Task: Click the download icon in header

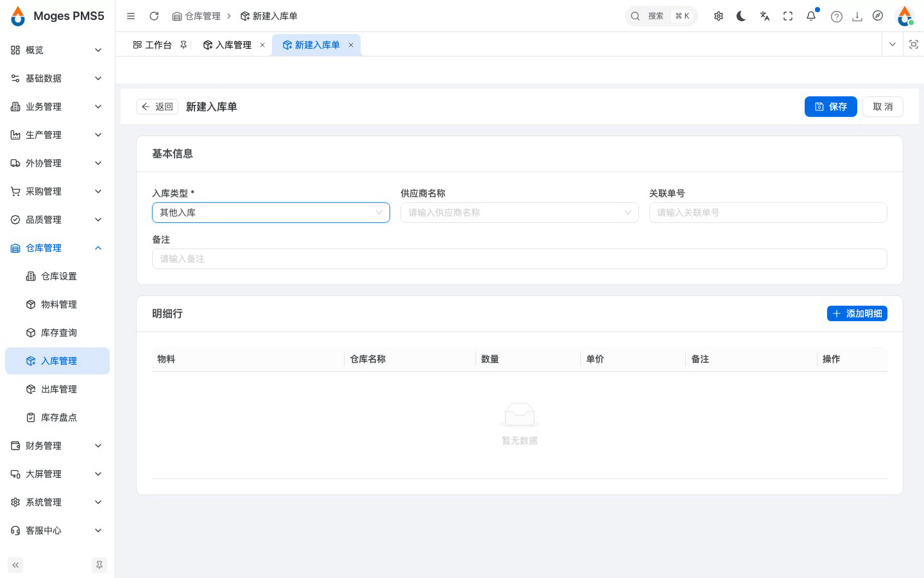Action: tap(857, 17)
